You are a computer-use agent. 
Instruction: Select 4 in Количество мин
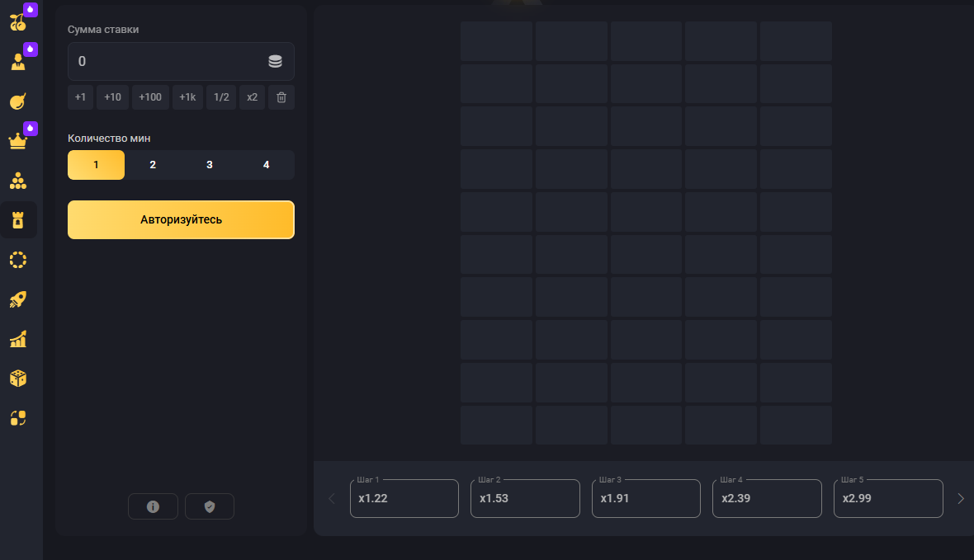click(x=266, y=164)
